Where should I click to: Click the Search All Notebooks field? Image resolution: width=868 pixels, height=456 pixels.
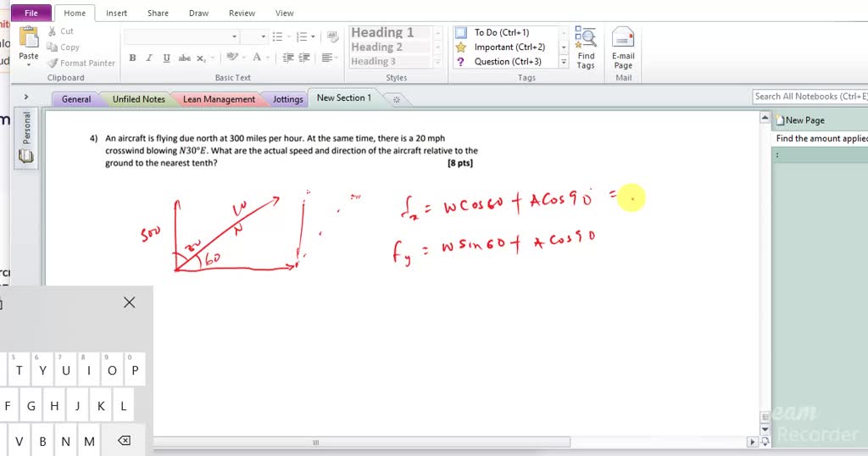pos(810,97)
